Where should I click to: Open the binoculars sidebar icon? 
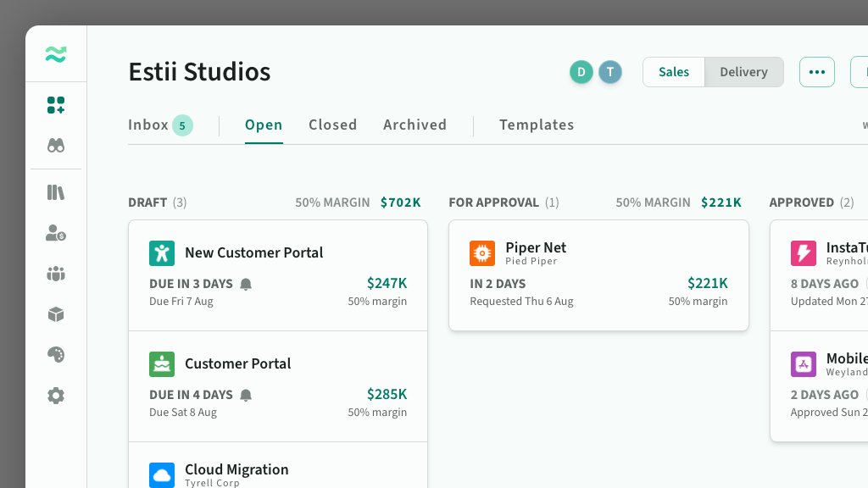[56, 146]
